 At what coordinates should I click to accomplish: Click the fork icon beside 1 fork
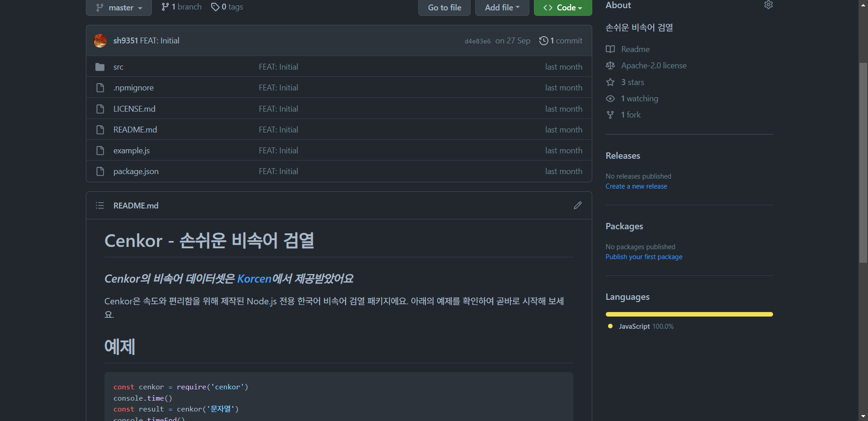coord(610,115)
